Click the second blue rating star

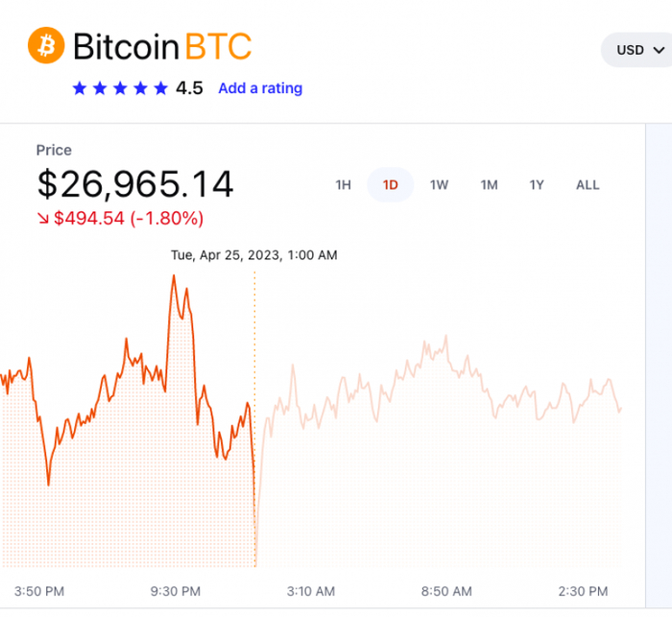click(x=100, y=88)
